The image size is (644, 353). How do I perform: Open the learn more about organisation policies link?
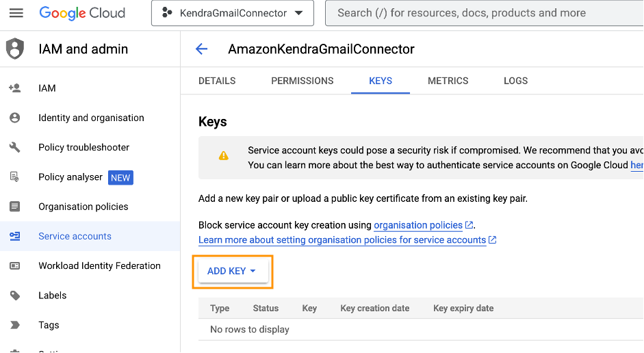click(x=342, y=240)
